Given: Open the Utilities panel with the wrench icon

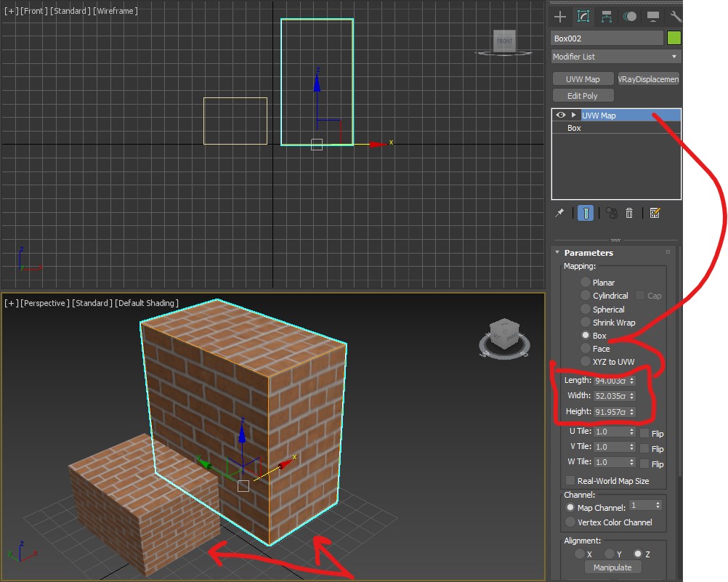Looking at the screenshot, I should coord(676,16).
